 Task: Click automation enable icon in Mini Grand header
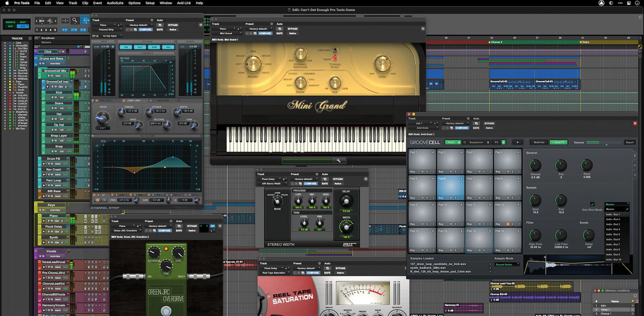click(281, 29)
